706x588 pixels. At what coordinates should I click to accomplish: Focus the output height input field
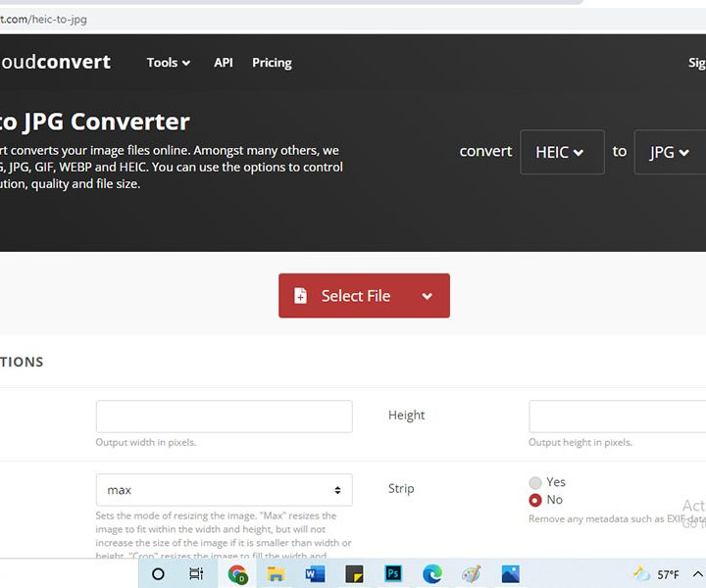pyautogui.click(x=618, y=416)
